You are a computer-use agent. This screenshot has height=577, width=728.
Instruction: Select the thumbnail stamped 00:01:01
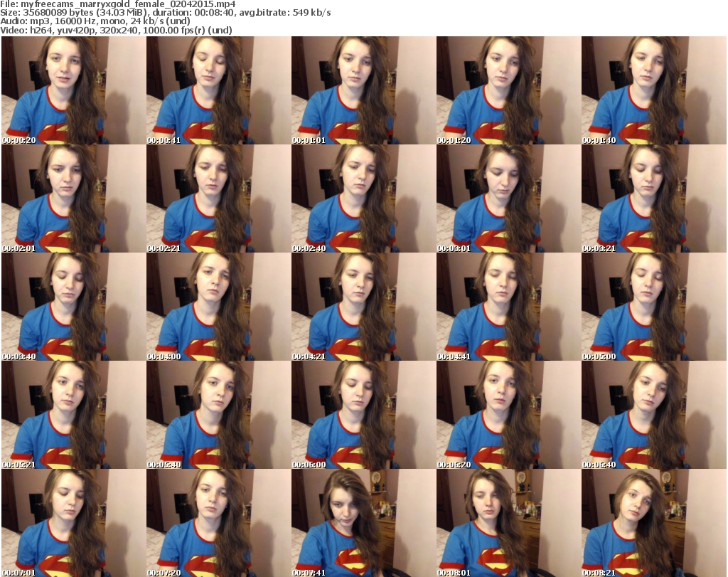coord(363,90)
